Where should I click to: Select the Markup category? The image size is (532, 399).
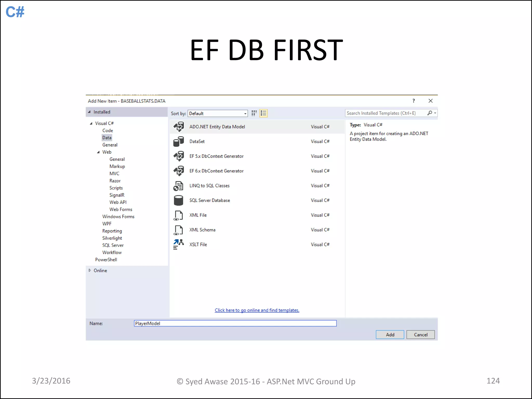pyautogui.click(x=117, y=167)
